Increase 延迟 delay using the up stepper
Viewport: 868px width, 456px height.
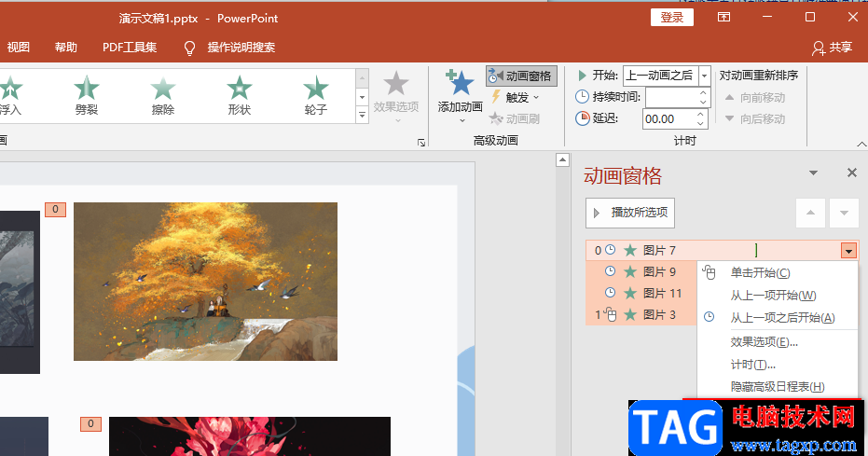700,115
